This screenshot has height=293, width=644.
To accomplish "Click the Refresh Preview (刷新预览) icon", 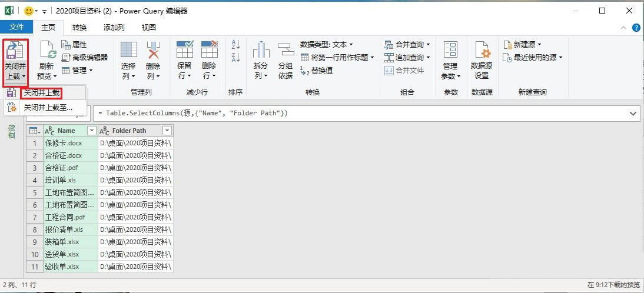I will coord(48,51).
